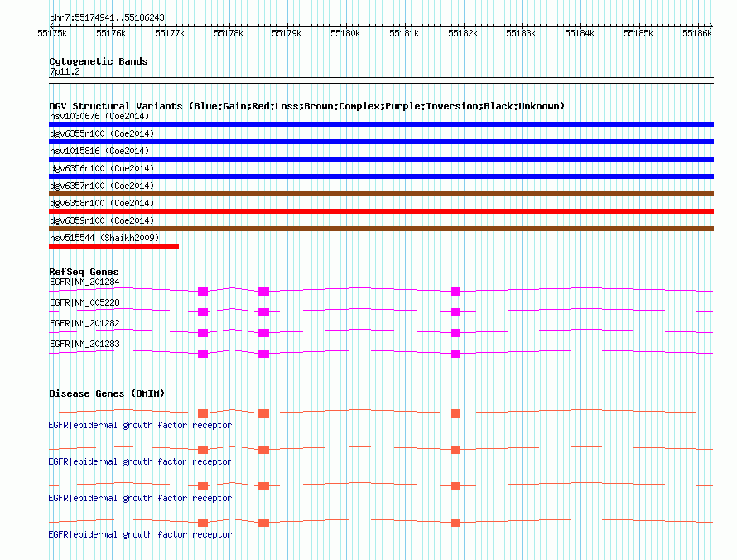
Task: Click the 55180k ruler label
Action: (x=345, y=33)
